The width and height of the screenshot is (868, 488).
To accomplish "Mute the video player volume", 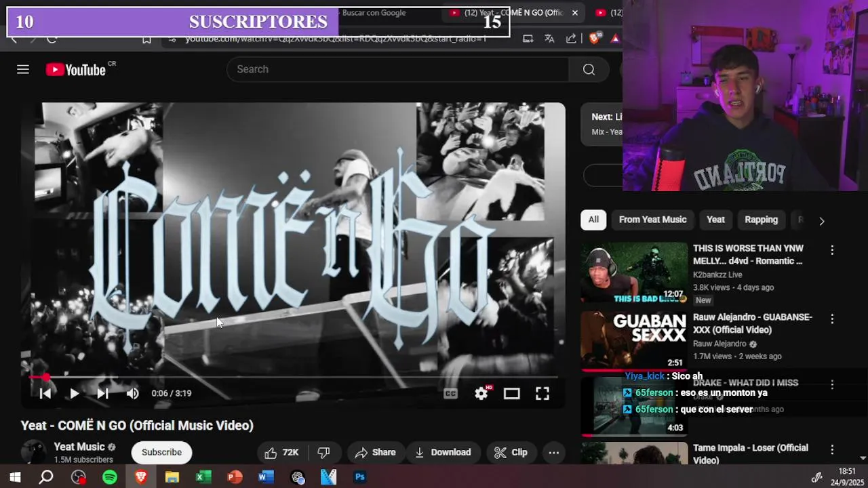I will pyautogui.click(x=133, y=393).
